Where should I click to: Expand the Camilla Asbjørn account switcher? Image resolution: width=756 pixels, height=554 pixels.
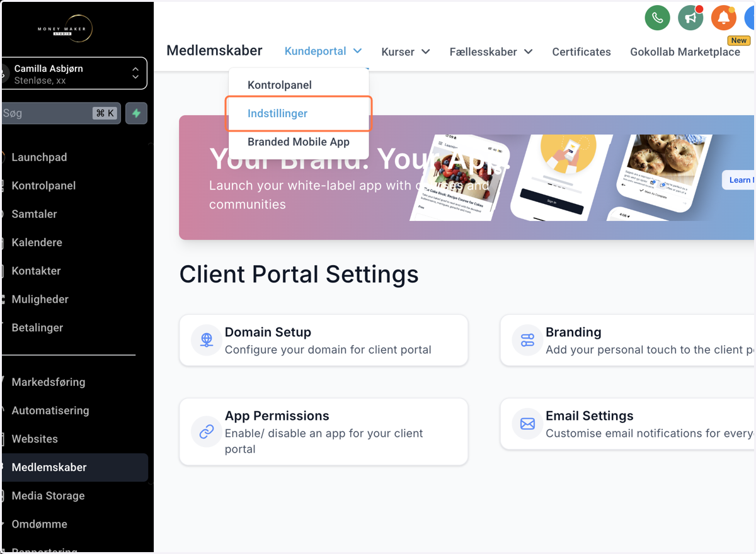[x=74, y=74]
